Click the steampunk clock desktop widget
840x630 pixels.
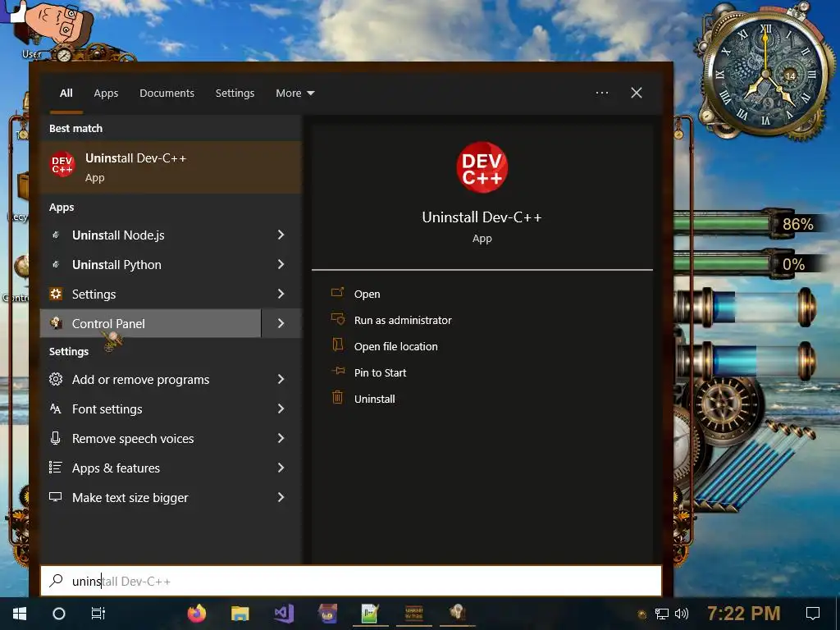pos(765,72)
